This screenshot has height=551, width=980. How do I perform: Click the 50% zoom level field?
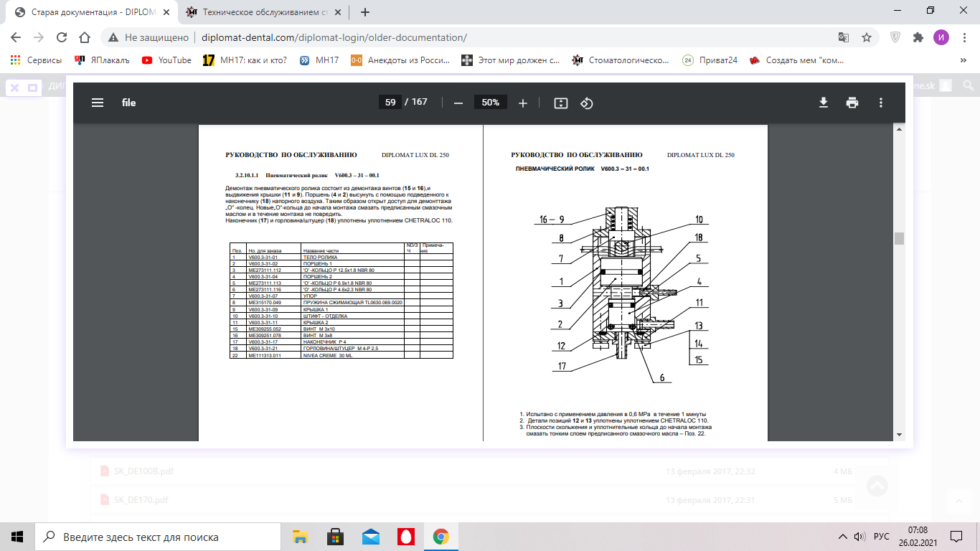[491, 103]
